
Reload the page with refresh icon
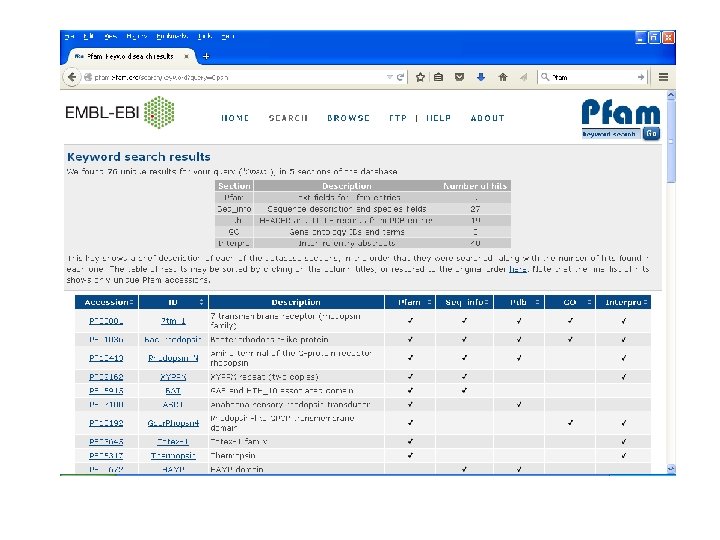(400, 77)
